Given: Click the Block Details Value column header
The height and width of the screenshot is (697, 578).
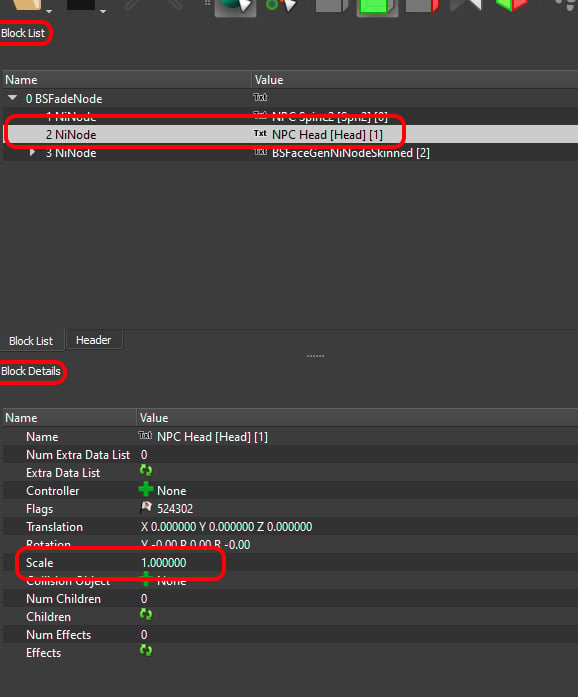Looking at the screenshot, I should (x=357, y=418).
